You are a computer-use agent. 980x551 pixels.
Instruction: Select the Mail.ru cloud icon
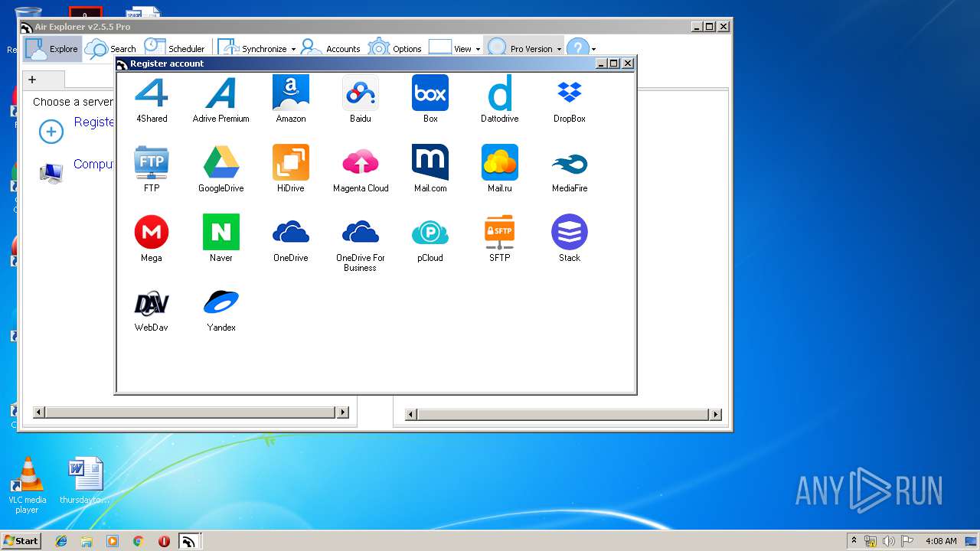coord(500,162)
